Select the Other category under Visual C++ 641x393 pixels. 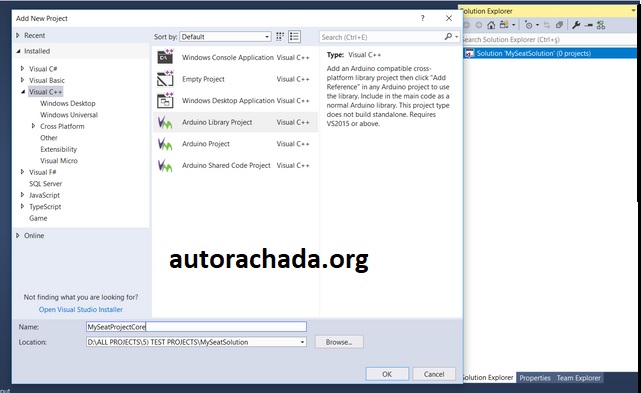pos(49,138)
